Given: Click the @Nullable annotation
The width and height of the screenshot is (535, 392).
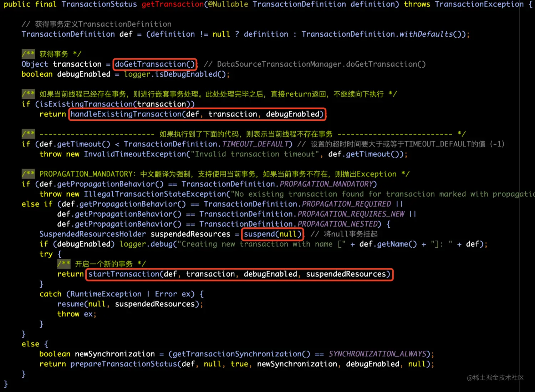Looking at the screenshot, I should click(x=228, y=4).
